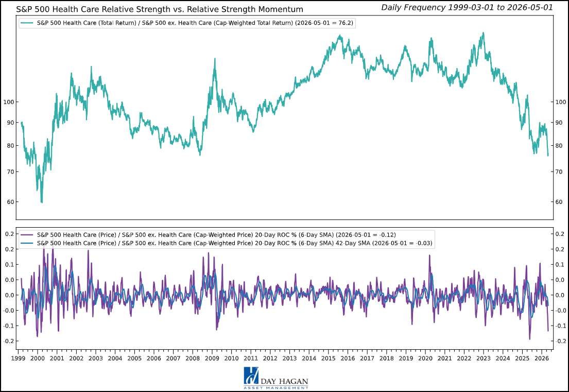Click the 2025 x-axis label
The image size is (569, 392).
pyautogui.click(x=522, y=358)
